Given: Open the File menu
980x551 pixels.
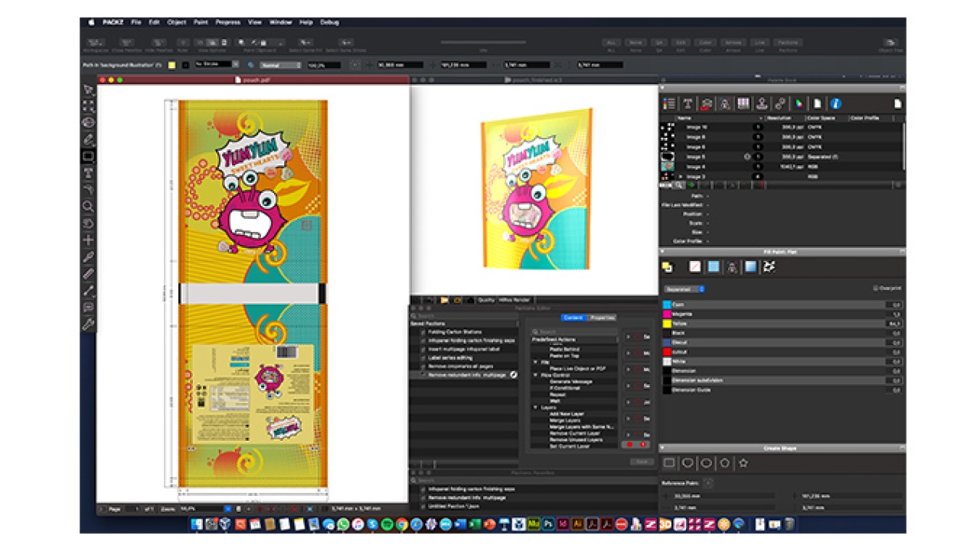Looking at the screenshot, I should tap(136, 22).
